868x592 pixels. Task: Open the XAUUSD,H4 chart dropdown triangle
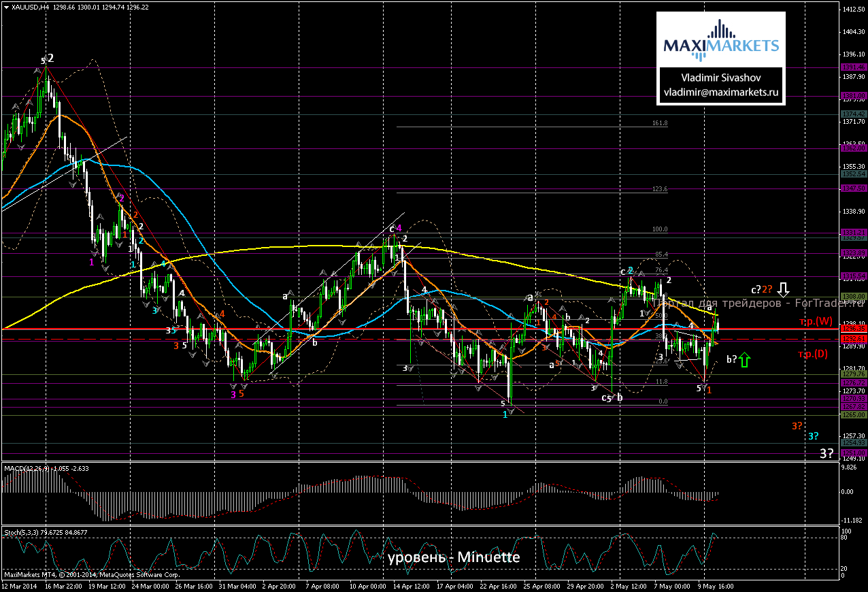[6, 6]
